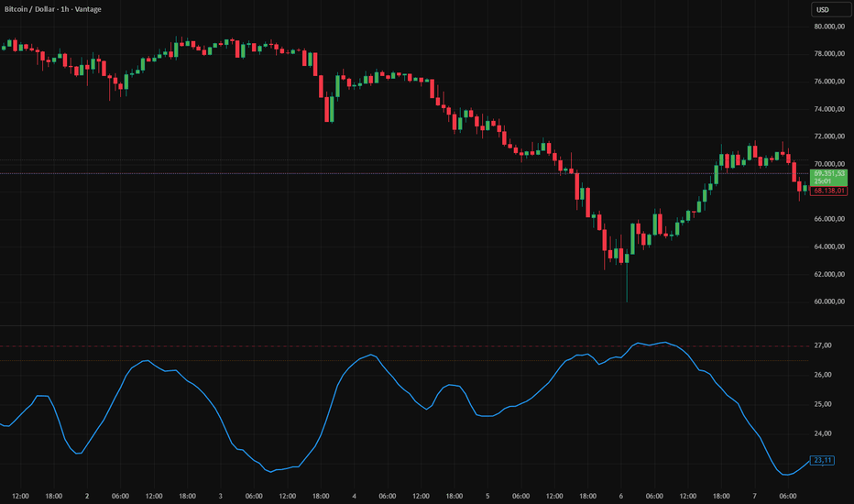Viewport: 854px width, 504px height.
Task: Click the 27,00 indicator axis label
Action: 823,345
